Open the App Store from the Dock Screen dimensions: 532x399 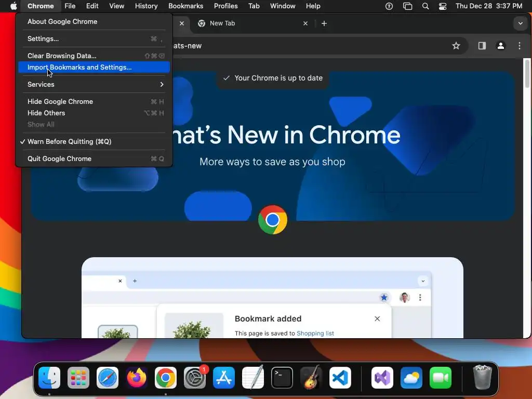coord(224,378)
